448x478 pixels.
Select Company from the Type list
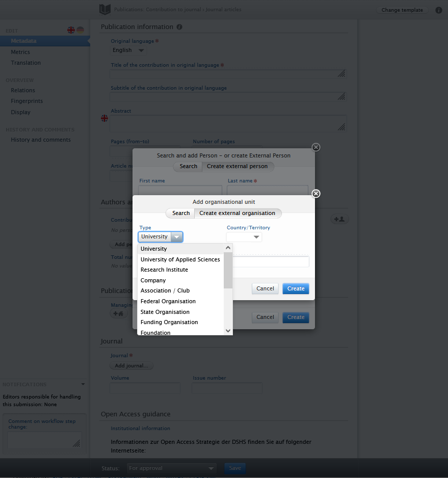153,280
